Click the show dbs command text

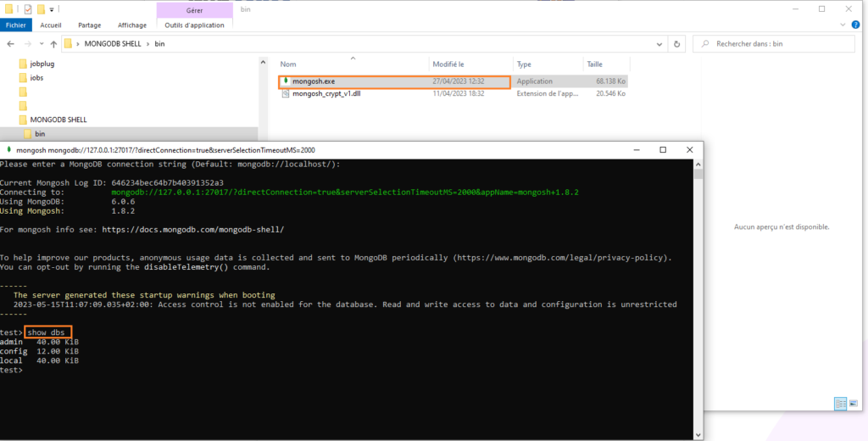point(47,332)
